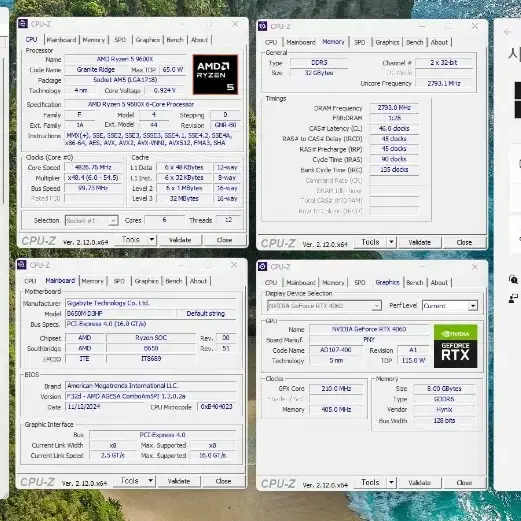Click Validate button in Memory window
Viewport: 521px width, 521px height.
pos(419,242)
